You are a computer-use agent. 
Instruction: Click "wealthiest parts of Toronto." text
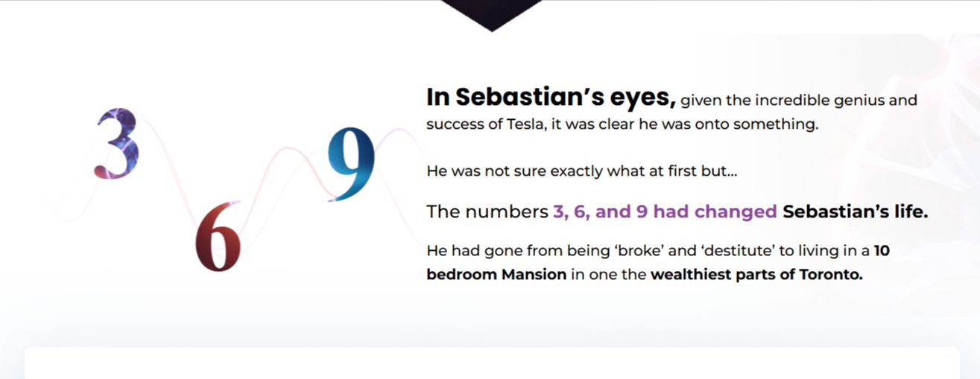point(756,274)
